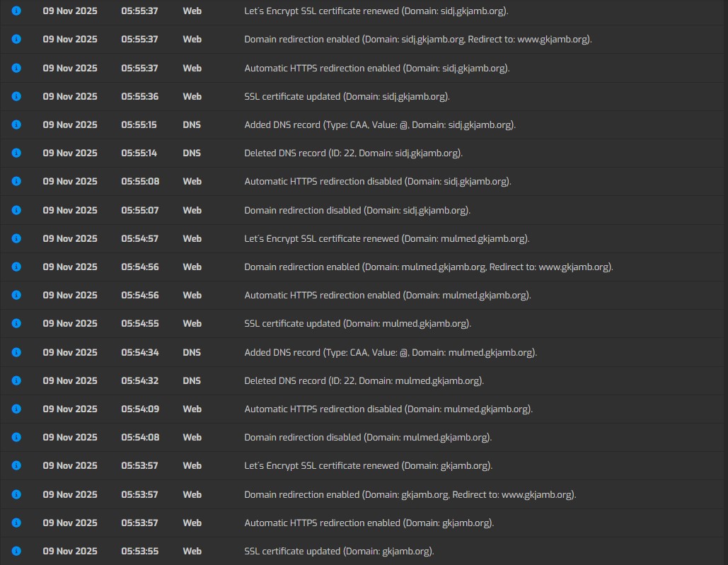Click info icon beside 05:54:55 SSL certificate update
The image size is (728, 565).
(16, 323)
